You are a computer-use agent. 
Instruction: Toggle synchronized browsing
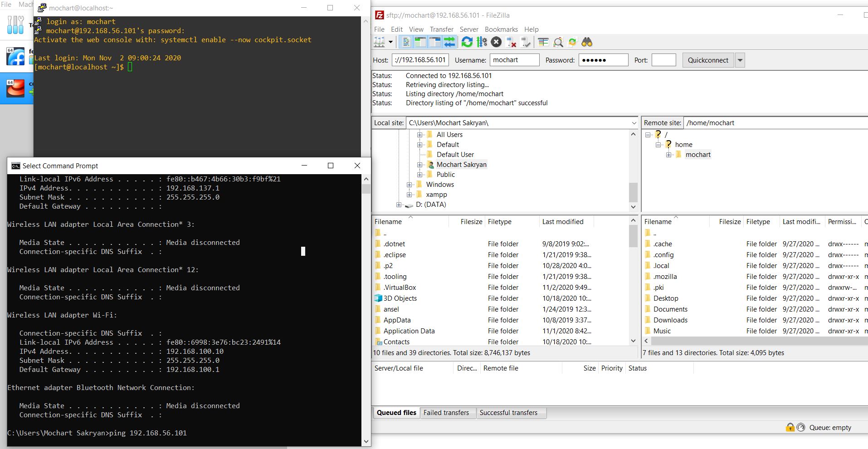(x=572, y=42)
